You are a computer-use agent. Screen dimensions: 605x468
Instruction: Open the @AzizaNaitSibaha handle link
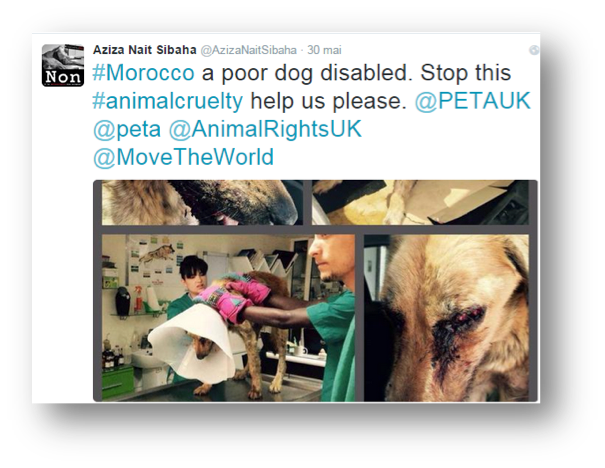(248, 50)
